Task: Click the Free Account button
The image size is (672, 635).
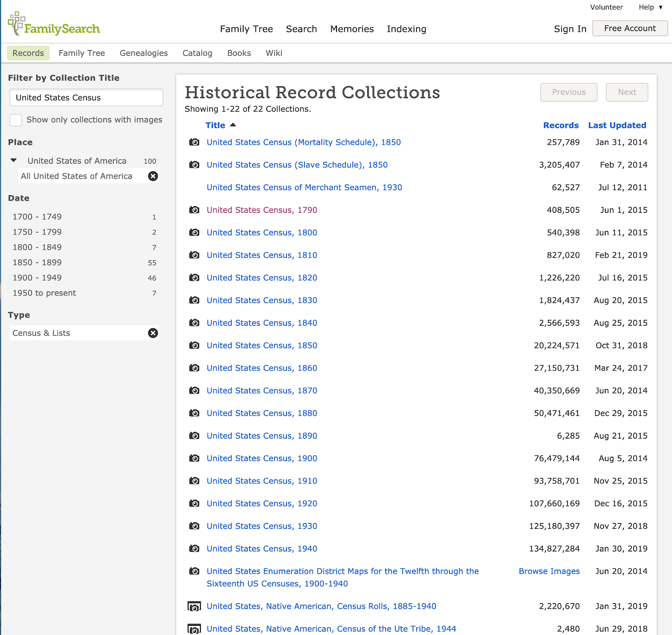Action: pos(630,28)
